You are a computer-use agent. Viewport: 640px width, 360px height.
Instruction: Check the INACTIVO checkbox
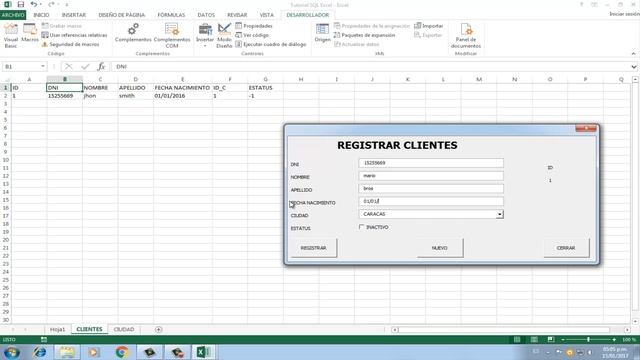361,227
